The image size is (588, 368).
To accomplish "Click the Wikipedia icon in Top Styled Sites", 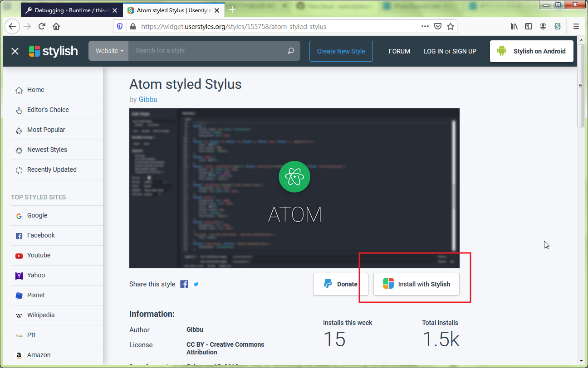I will click(19, 315).
